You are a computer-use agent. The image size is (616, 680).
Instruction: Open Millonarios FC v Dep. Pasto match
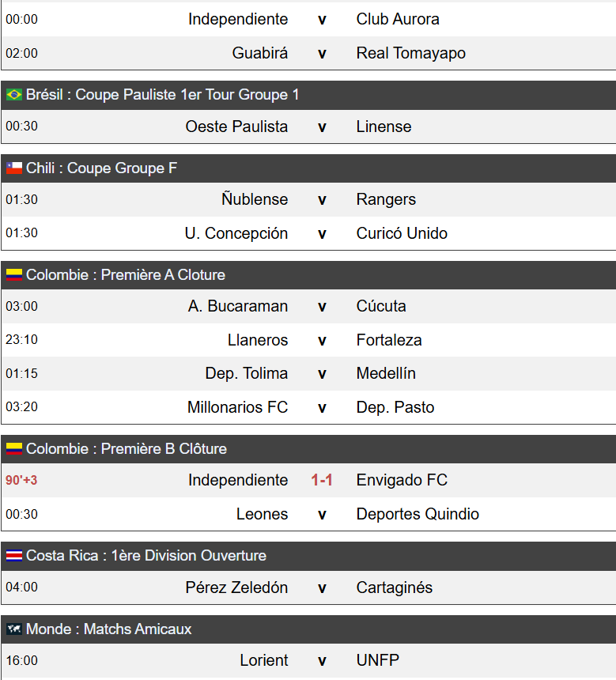308,407
